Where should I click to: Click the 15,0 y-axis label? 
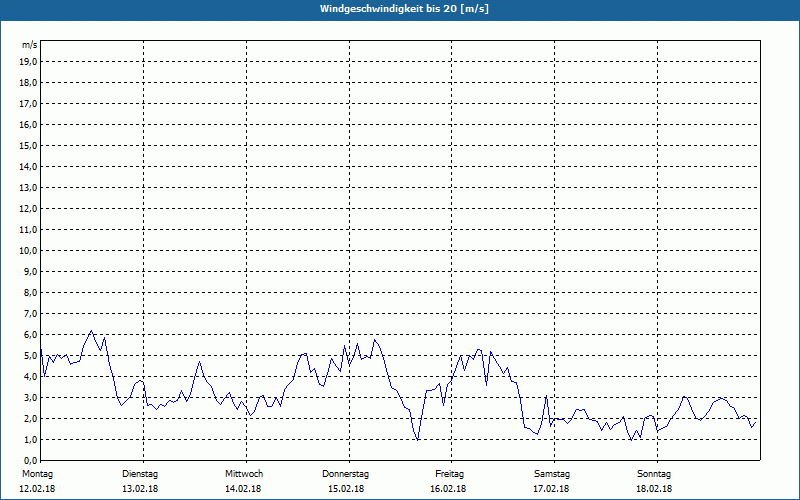pos(28,145)
